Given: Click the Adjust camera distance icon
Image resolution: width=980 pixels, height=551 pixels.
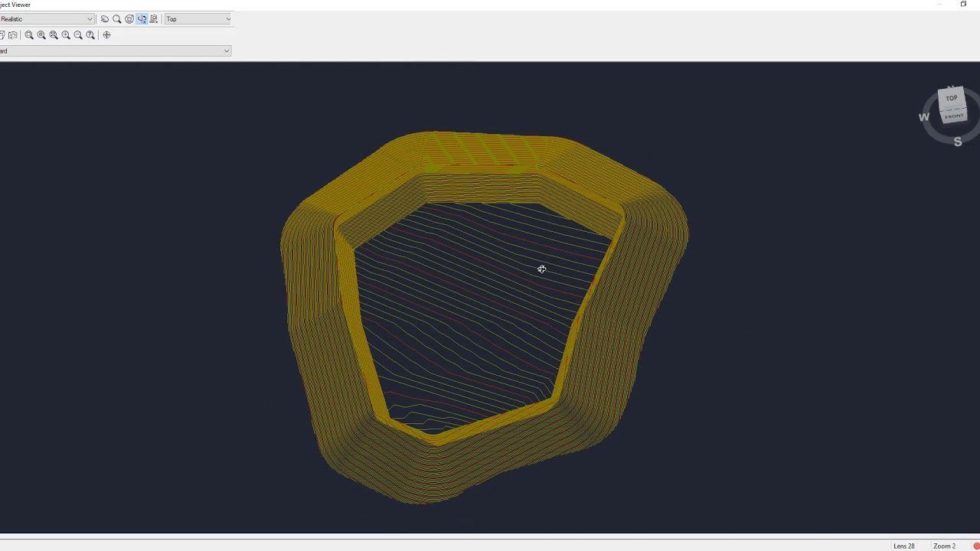Looking at the screenshot, I should click(154, 19).
